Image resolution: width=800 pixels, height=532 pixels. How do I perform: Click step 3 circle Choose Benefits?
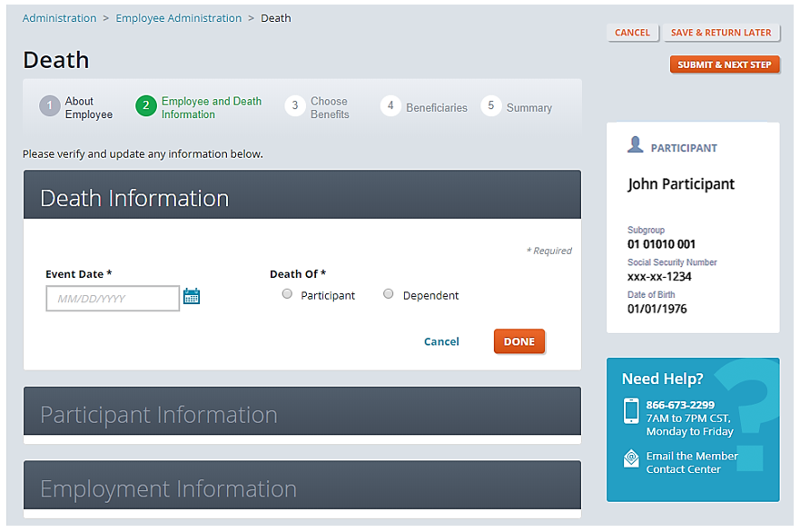pyautogui.click(x=294, y=106)
